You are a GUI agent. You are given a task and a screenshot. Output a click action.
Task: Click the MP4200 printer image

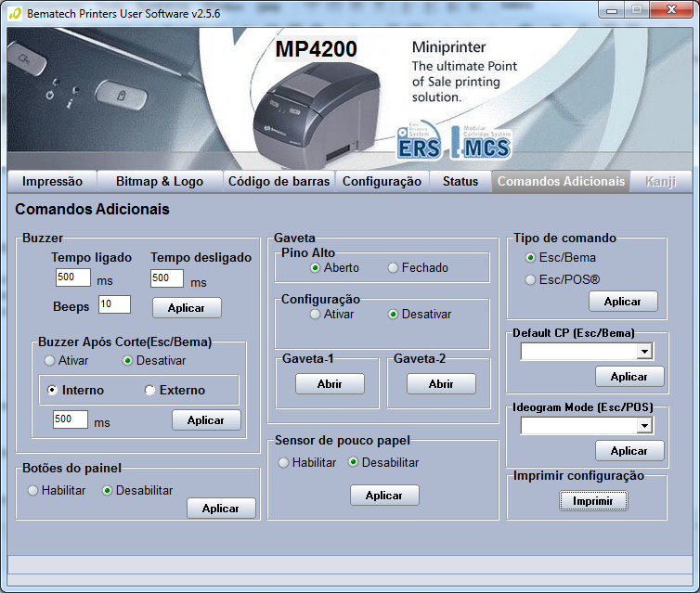[317, 114]
